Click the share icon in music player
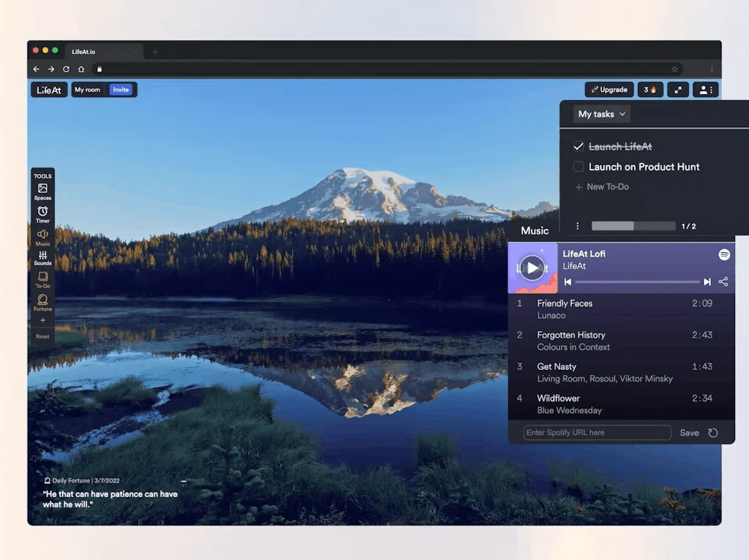This screenshot has width=749, height=560. click(723, 281)
